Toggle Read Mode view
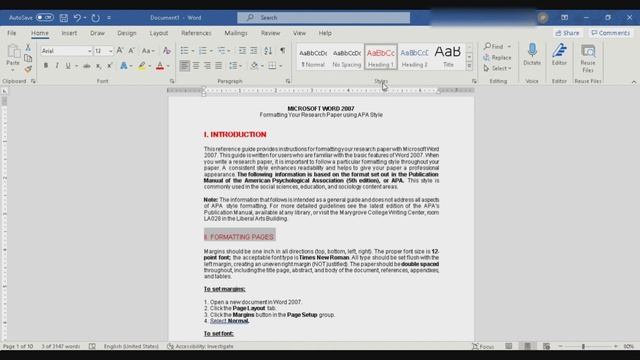 tap(509, 346)
